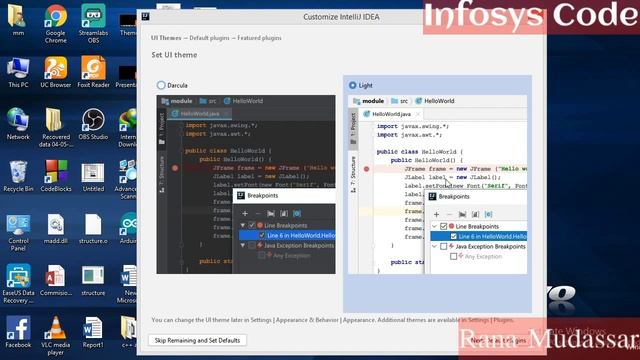Click the UI Themes breadcrumb text
Viewport: 640px width, 360px height.
(166, 38)
